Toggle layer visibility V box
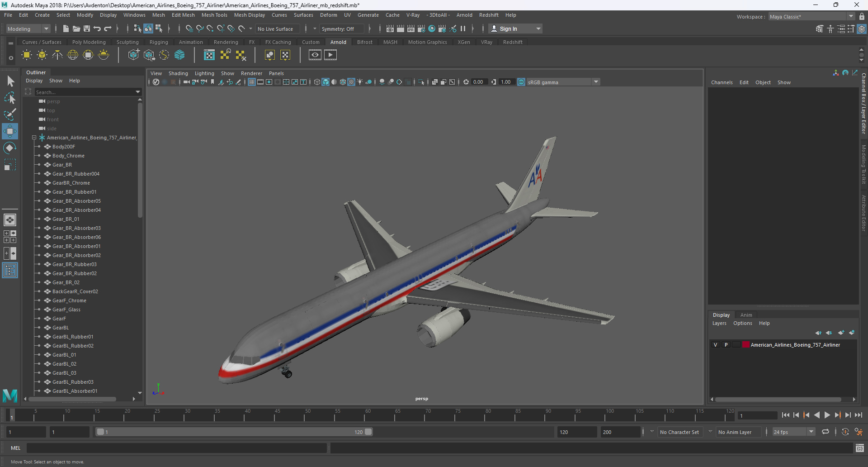This screenshot has height=467, width=868. point(715,345)
